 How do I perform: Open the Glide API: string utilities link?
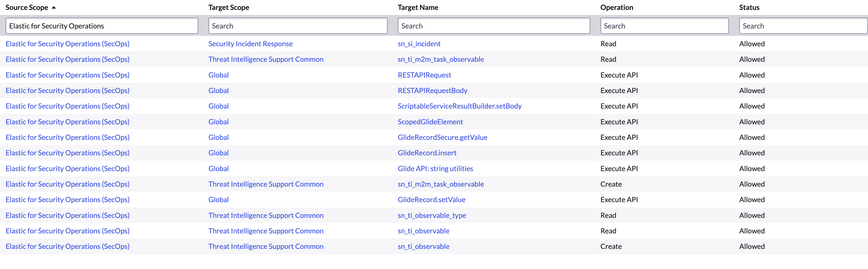click(x=435, y=168)
